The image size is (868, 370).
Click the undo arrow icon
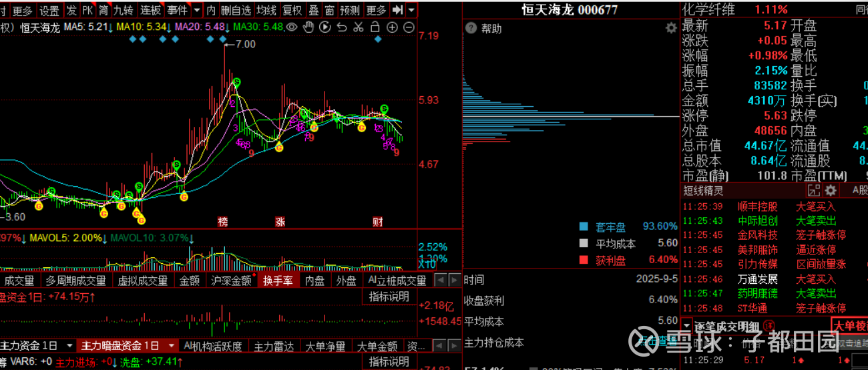click(342, 27)
